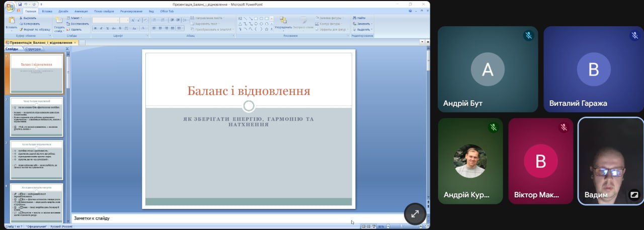Click the Office button logo
The width and height of the screenshot is (644, 230).
click(x=10, y=7)
